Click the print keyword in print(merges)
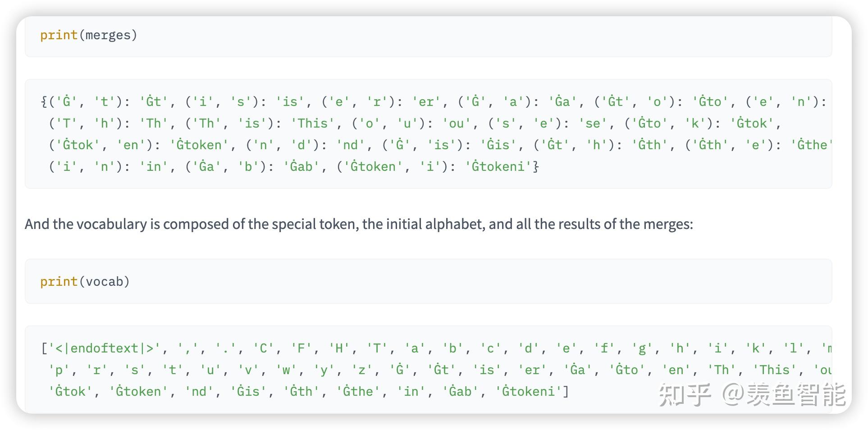Viewport: 868px width, 430px height. [x=59, y=35]
